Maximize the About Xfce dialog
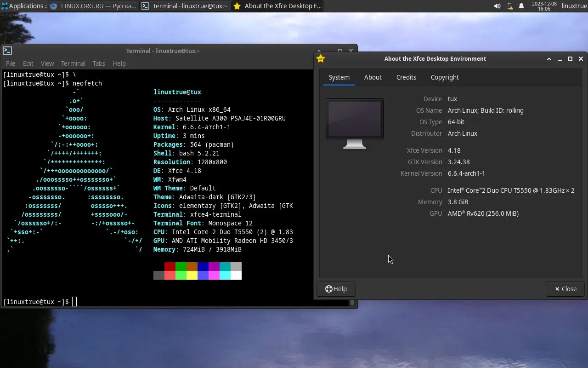Viewport: 588px width, 368px height. [570, 59]
